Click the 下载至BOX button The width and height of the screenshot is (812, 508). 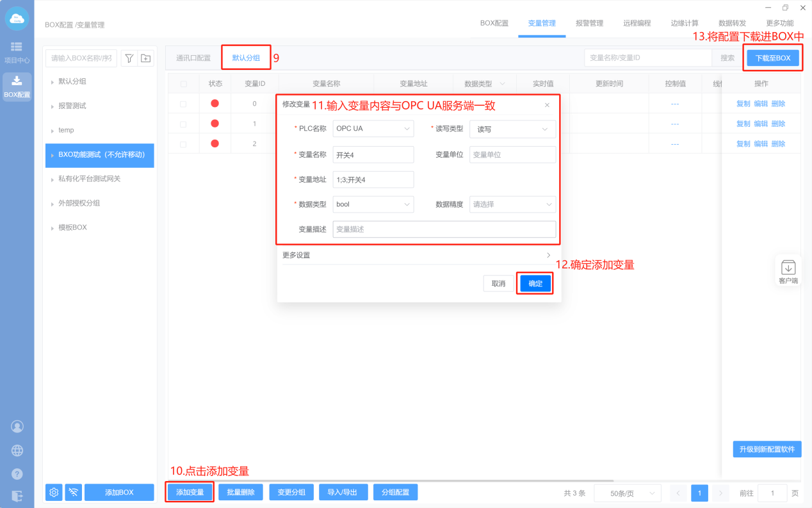773,58
